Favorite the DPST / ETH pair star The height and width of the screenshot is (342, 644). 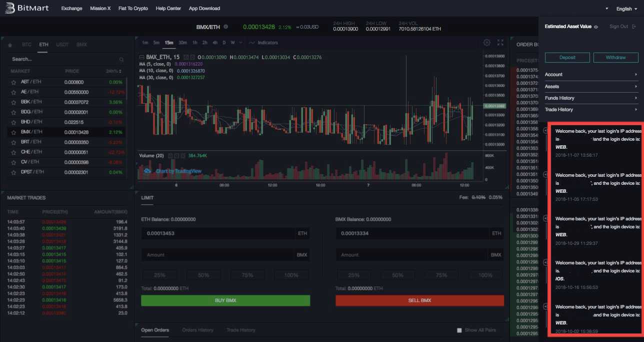(x=13, y=172)
